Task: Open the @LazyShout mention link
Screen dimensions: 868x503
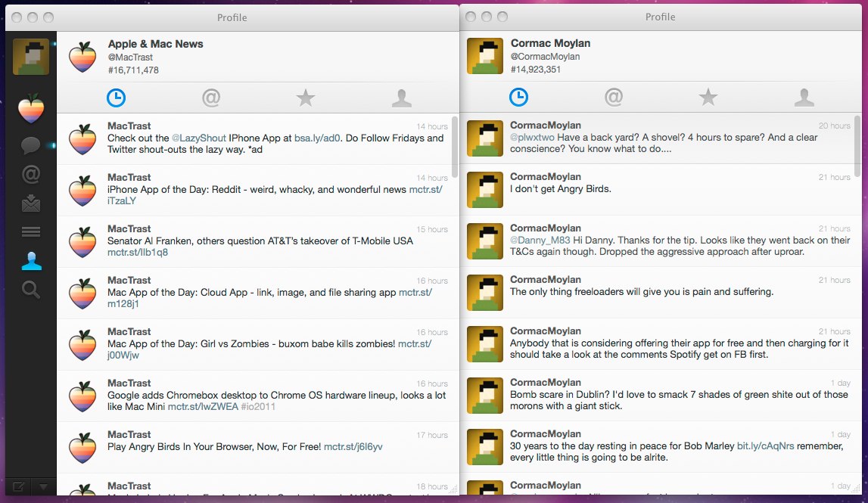Action: 200,138
